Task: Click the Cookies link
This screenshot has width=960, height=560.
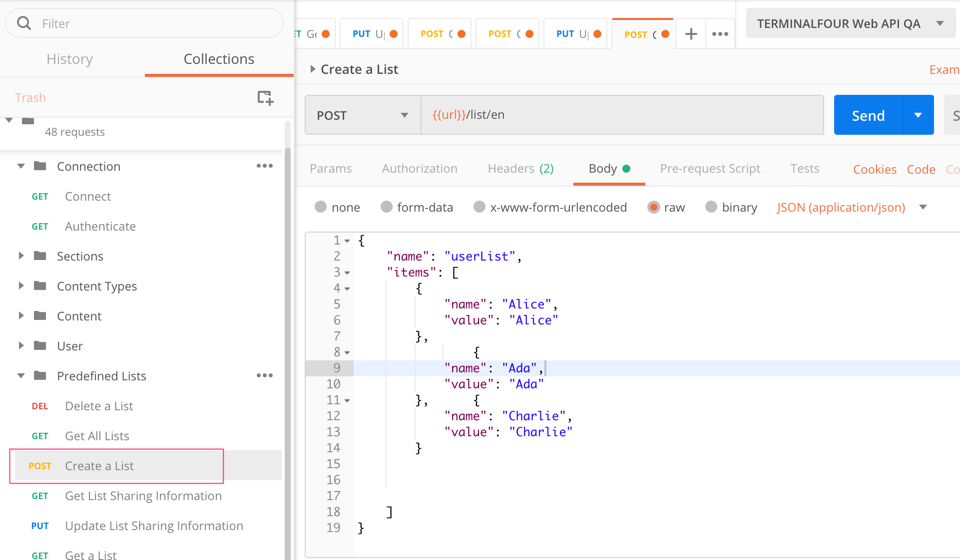Action: click(874, 170)
